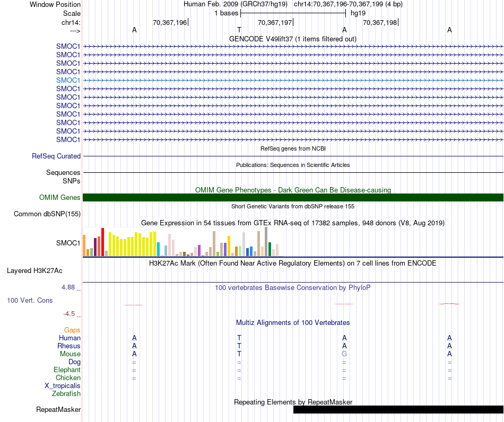Open the OMIM Gene Phenotypes track title
Viewport: 504px width, 422px height.
tap(293, 190)
